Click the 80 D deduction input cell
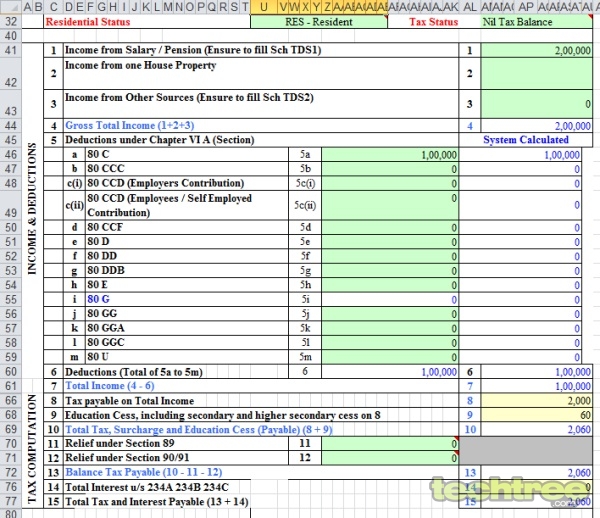This screenshot has width=600, height=518. pos(390,242)
